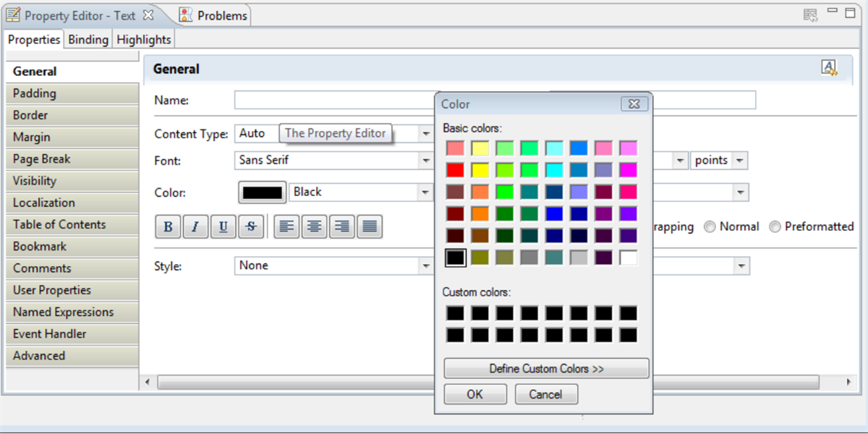The width and height of the screenshot is (868, 434).
Task: Pick the orange basic color swatch
Action: pyautogui.click(x=480, y=214)
